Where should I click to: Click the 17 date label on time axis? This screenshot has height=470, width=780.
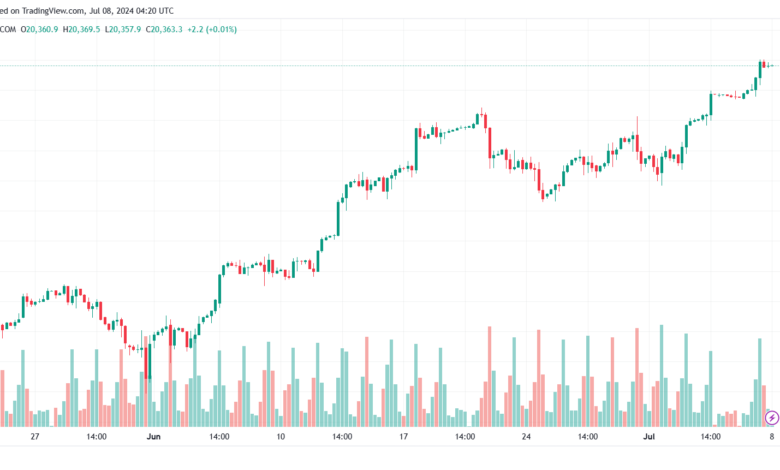[403, 437]
